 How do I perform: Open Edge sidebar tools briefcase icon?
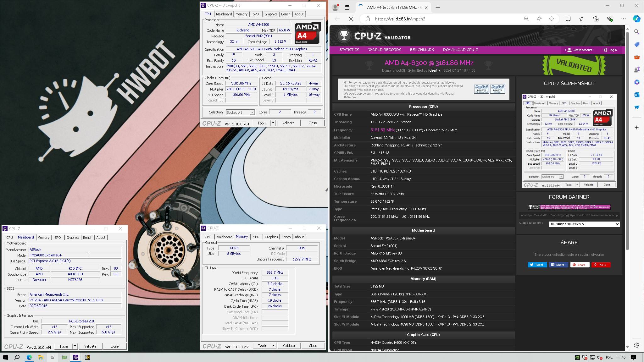click(x=636, y=57)
